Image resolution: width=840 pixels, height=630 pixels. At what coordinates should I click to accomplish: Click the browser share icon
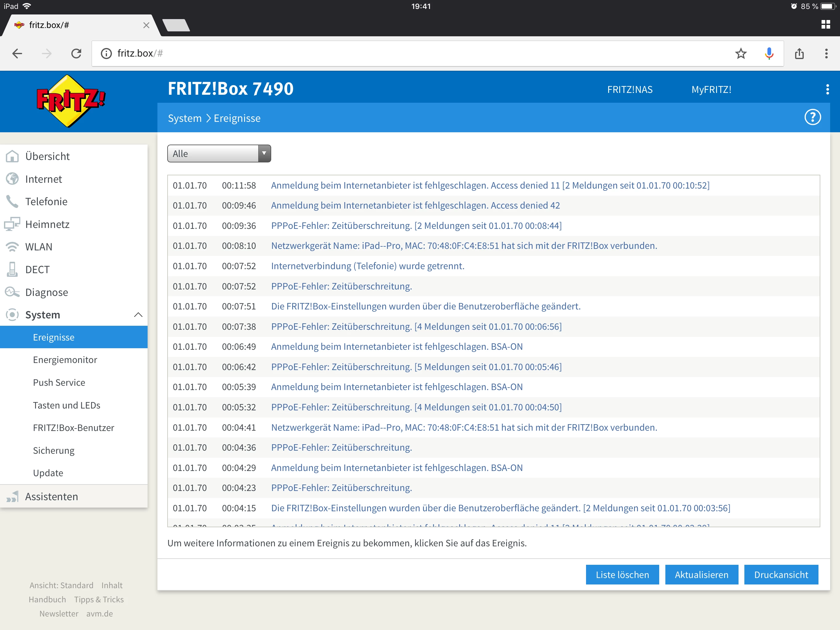click(x=799, y=54)
